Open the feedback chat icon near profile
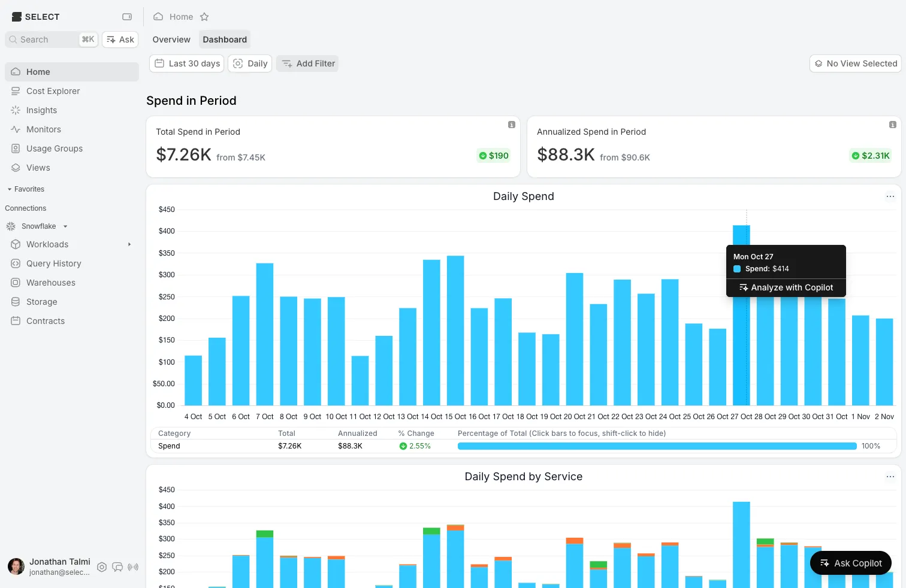The width and height of the screenshot is (906, 588). 117,567
